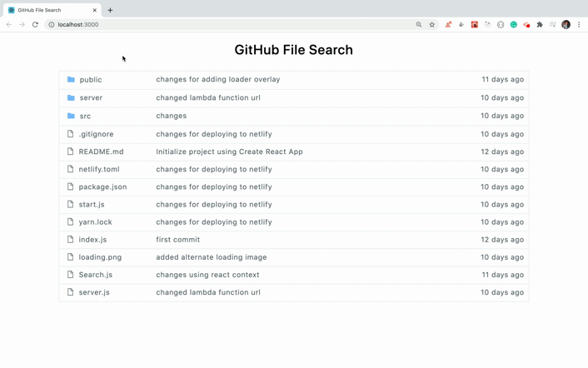Open the browser extensions puzzle icon

click(x=540, y=25)
